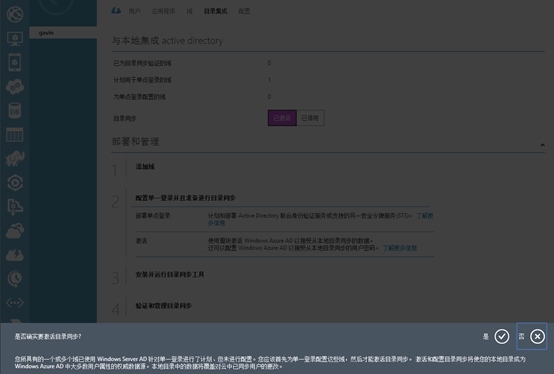554x374 pixels.
Task: Open Cloud Services gears icon
Action: click(x=15, y=87)
